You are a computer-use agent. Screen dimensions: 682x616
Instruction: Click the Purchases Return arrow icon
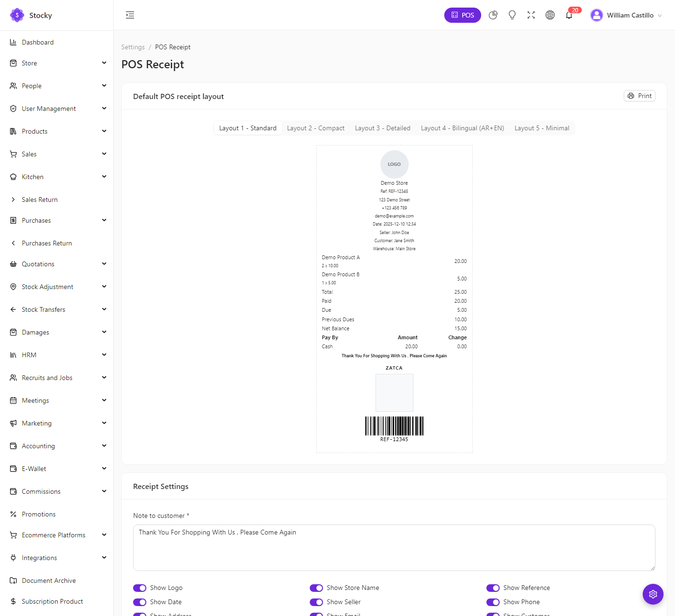point(13,243)
